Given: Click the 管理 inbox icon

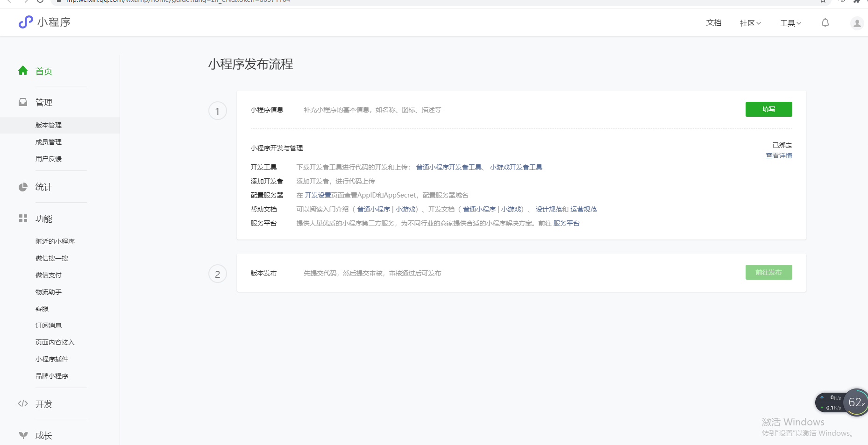Looking at the screenshot, I should [23, 102].
